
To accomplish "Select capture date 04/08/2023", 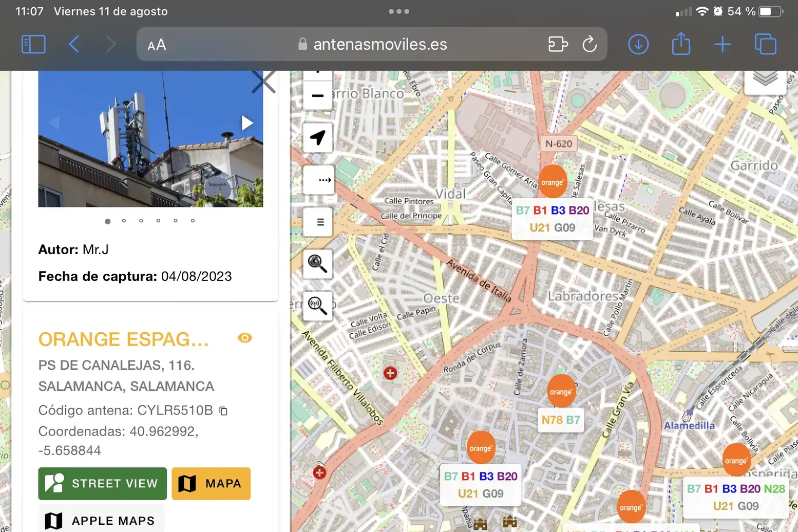I will coord(197,276).
